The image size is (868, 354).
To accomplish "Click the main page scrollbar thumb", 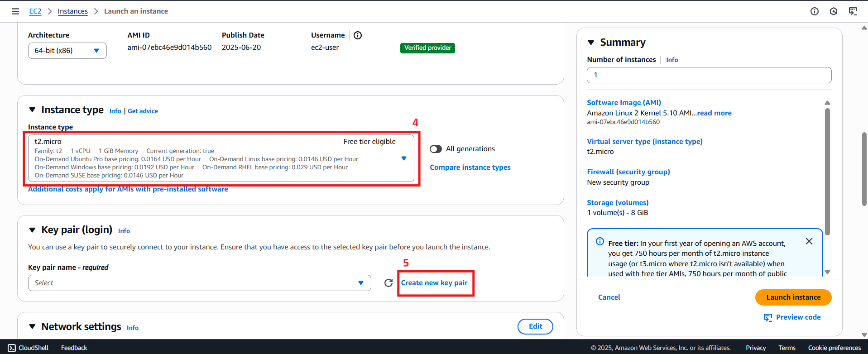I will click(x=864, y=169).
